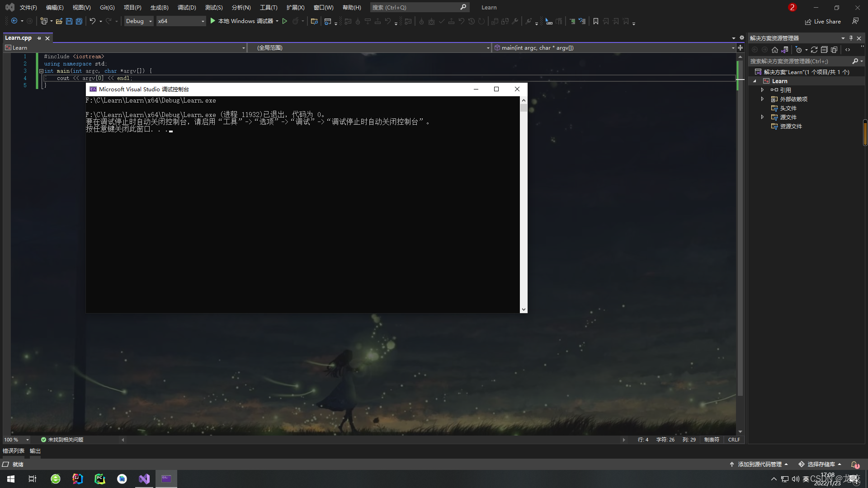Click the Windows Start button

click(11, 479)
